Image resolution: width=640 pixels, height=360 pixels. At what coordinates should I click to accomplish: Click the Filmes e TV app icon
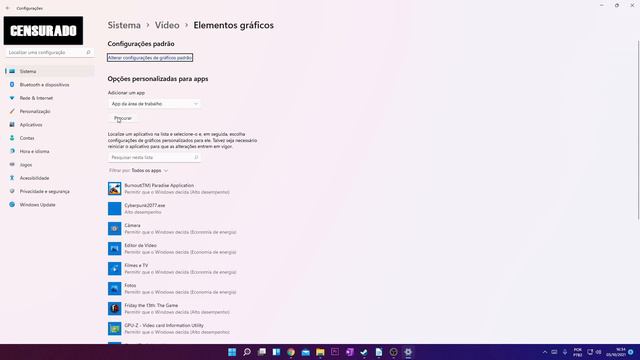(115, 269)
